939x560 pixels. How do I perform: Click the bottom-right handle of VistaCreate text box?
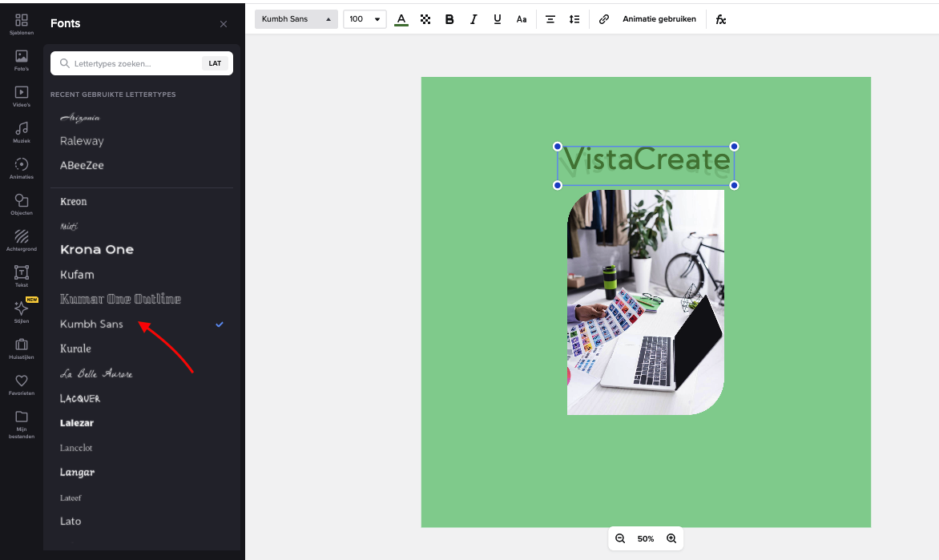pyautogui.click(x=734, y=185)
